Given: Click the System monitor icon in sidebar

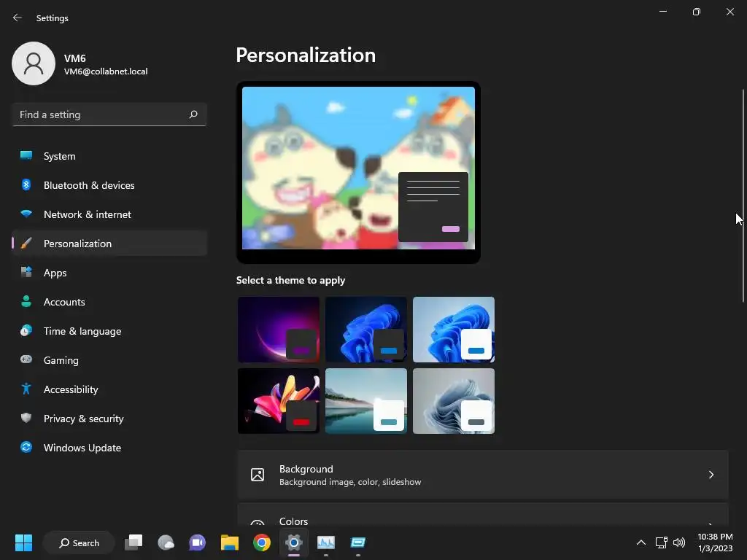Looking at the screenshot, I should tap(26, 156).
